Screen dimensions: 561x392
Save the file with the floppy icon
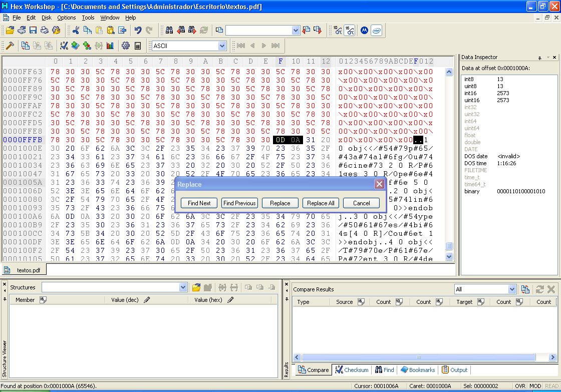(x=33, y=31)
